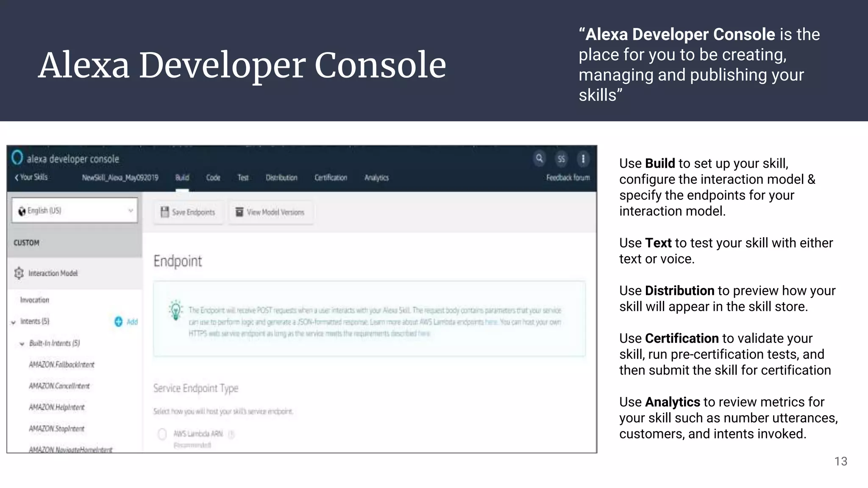Click the Add intent link
Screen dimensions: 868x488
pyautogui.click(x=132, y=322)
